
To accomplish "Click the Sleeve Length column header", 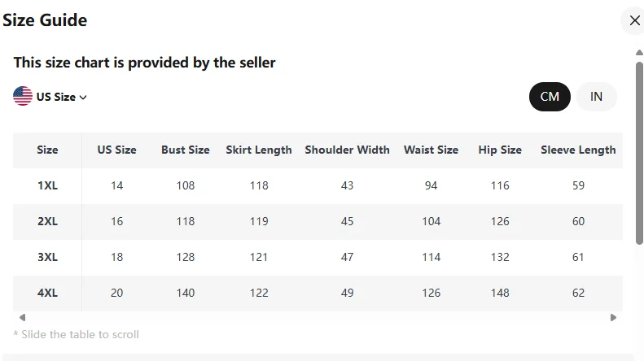I will (578, 150).
